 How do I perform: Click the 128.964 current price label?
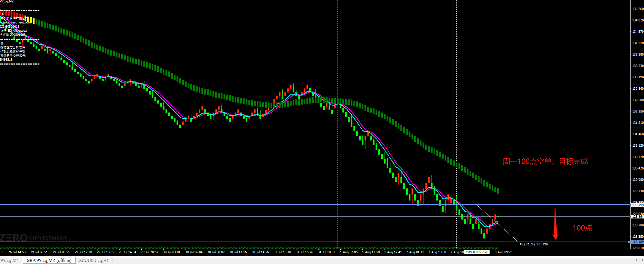637,217
